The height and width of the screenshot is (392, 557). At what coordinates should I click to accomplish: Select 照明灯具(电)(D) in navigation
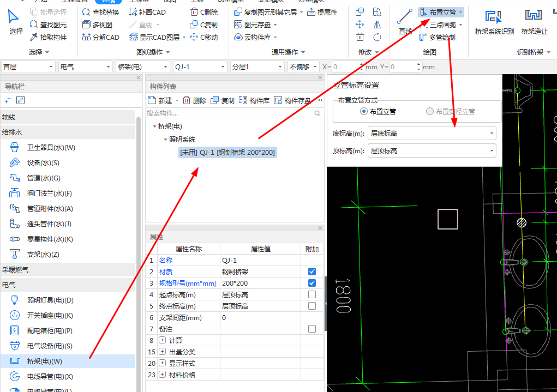point(68,300)
